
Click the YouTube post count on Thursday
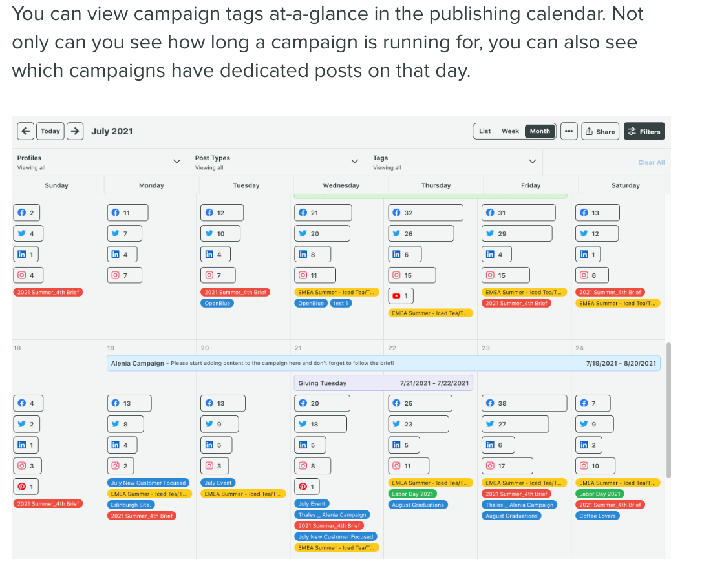tap(401, 296)
